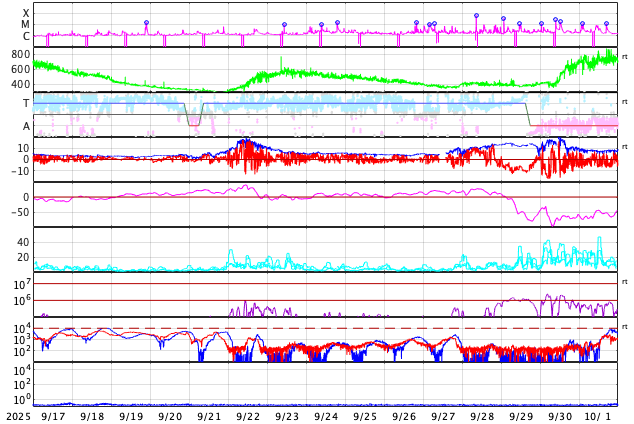Click the flare circle marker near 9/19
This screenshot has height=424, width=634.
[146, 23]
